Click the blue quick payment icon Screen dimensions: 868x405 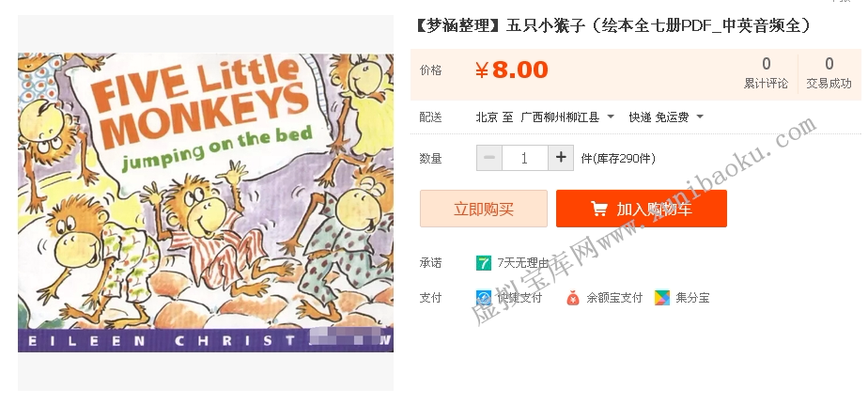click(x=484, y=298)
